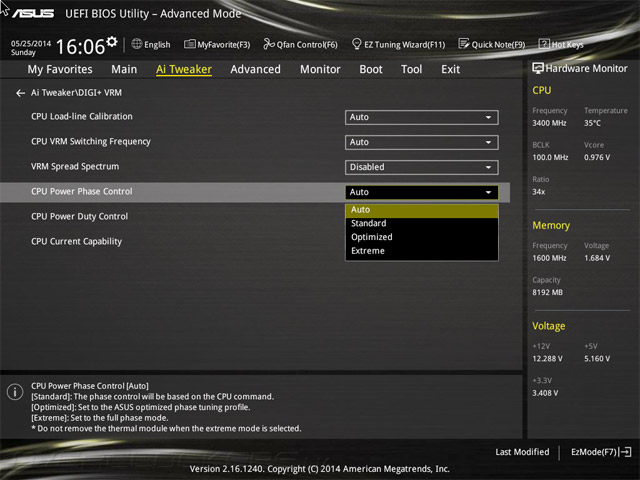Go to the Monitor tab

tap(320, 69)
